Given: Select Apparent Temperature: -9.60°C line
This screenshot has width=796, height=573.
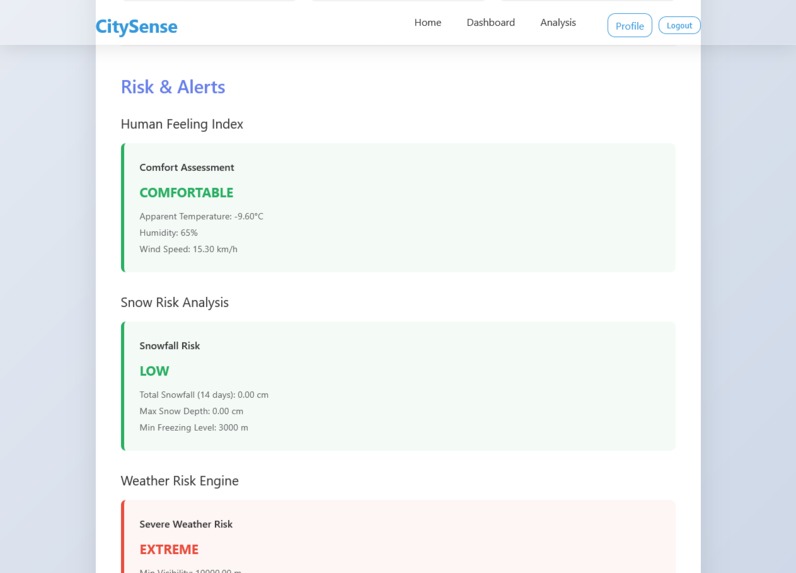Looking at the screenshot, I should pos(201,216).
